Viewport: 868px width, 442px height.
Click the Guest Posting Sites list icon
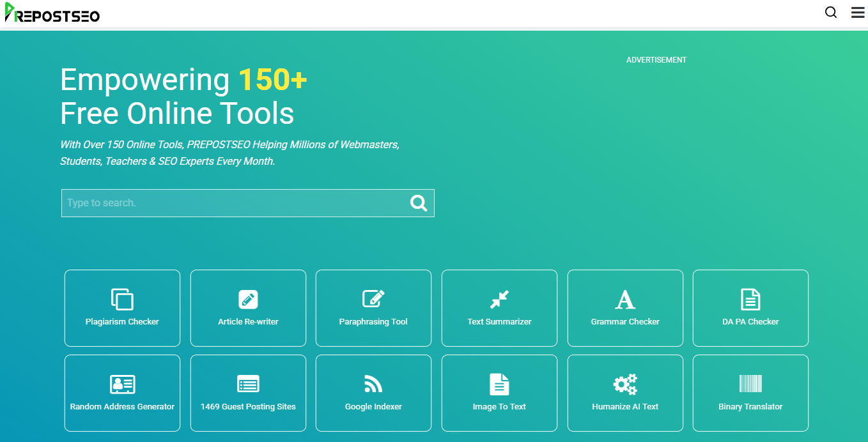248,384
